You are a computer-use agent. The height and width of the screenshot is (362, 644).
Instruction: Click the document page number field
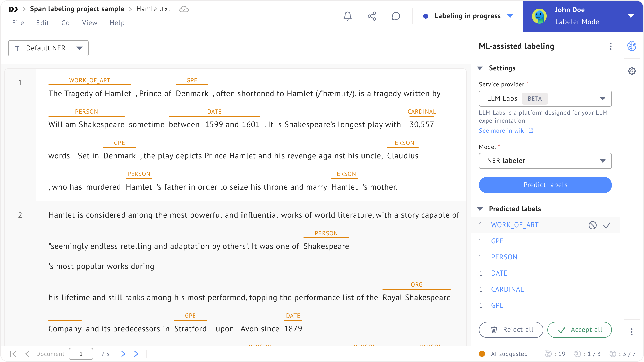[81, 354]
